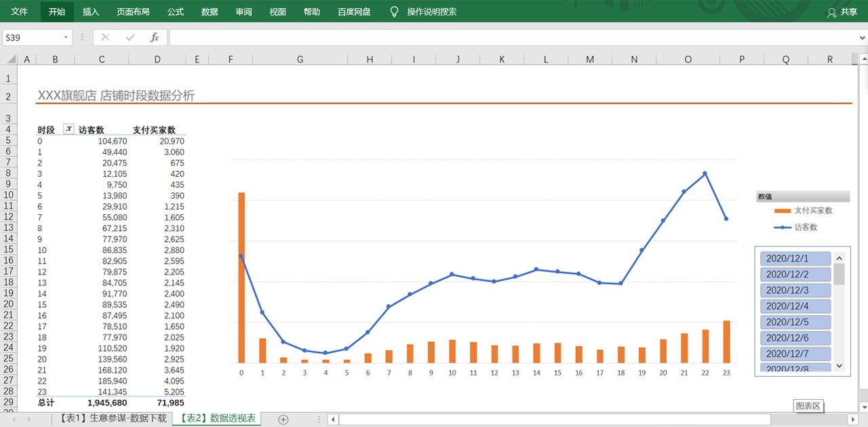
Task: Filter by slicer date 2020/12/1
Action: point(795,258)
